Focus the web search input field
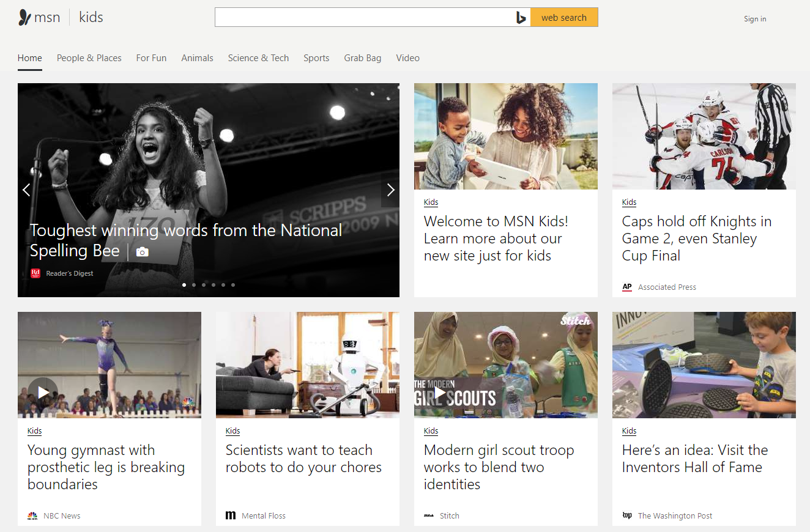 point(364,18)
